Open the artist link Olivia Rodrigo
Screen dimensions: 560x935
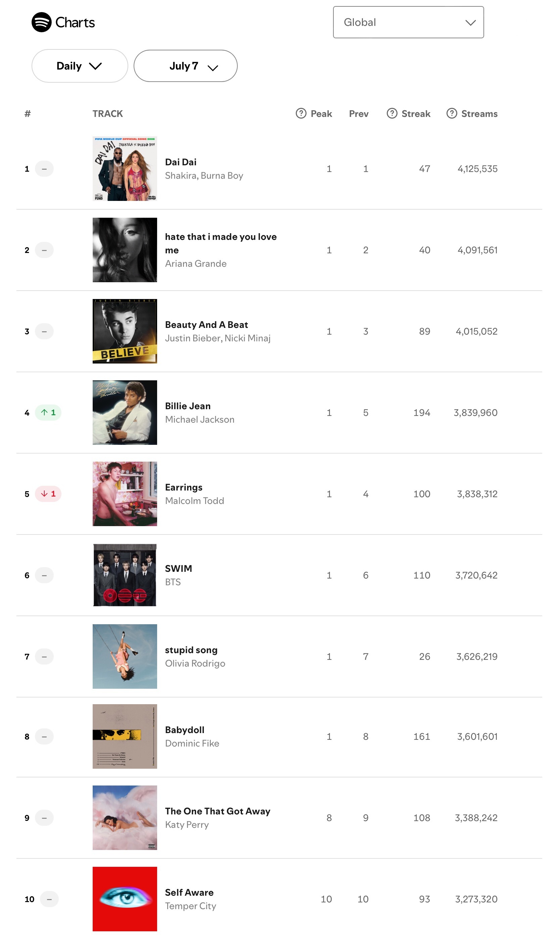(x=195, y=663)
